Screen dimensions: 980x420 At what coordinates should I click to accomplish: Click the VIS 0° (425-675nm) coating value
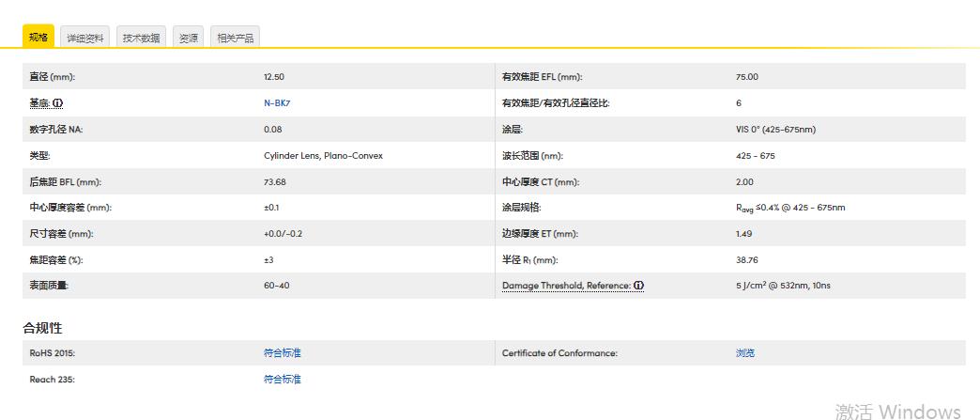pyautogui.click(x=775, y=130)
